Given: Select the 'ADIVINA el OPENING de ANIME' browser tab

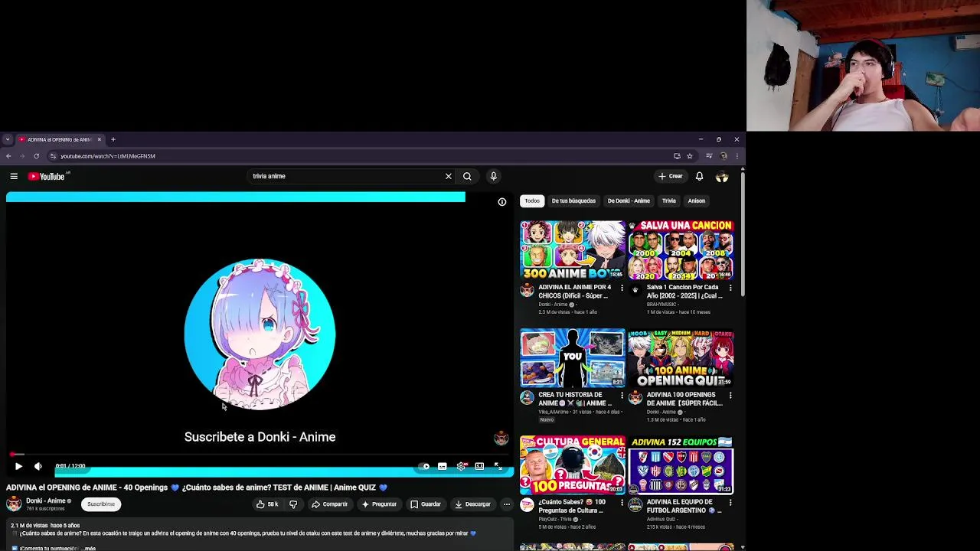Looking at the screenshot, I should 60,139.
